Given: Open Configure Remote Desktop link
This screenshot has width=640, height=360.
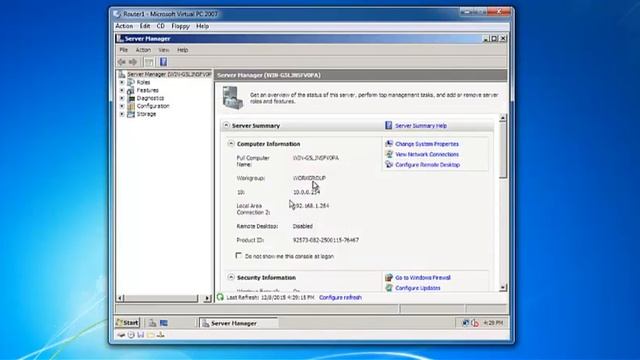Looking at the screenshot, I should tap(427, 165).
